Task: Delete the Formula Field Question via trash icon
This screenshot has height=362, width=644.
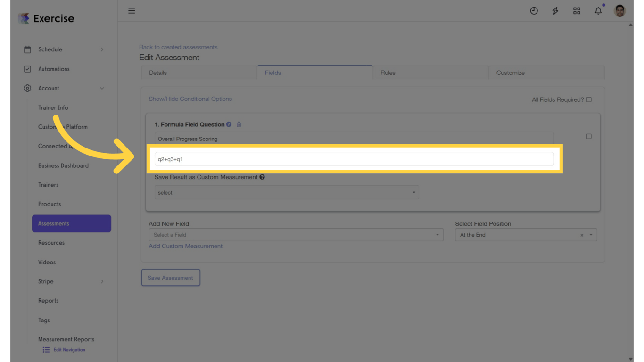Action: click(x=239, y=124)
